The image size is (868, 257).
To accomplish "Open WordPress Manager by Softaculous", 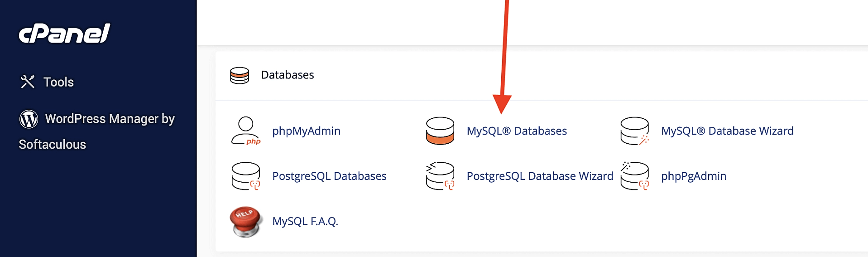I will 96,131.
